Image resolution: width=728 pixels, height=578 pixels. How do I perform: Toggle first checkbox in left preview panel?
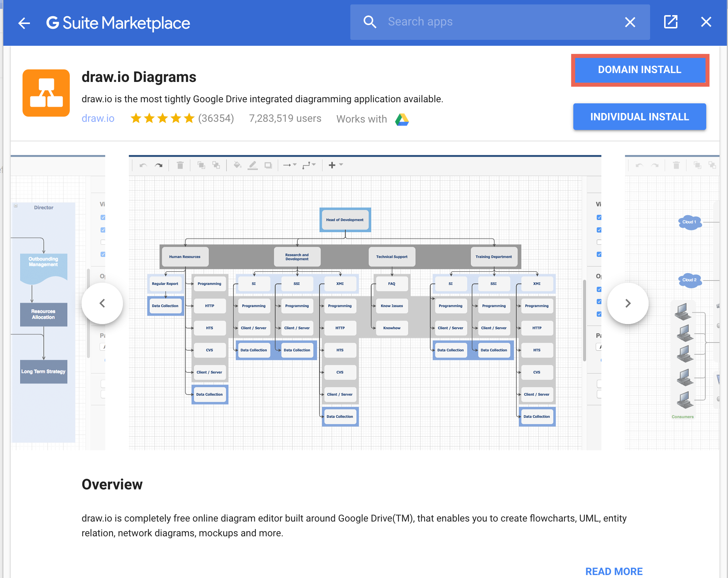(103, 217)
